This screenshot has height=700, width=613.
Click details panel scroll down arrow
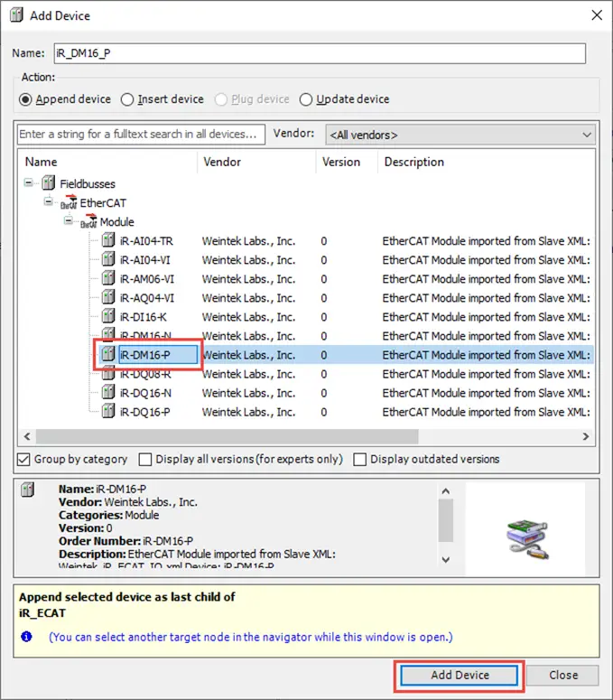(x=445, y=559)
